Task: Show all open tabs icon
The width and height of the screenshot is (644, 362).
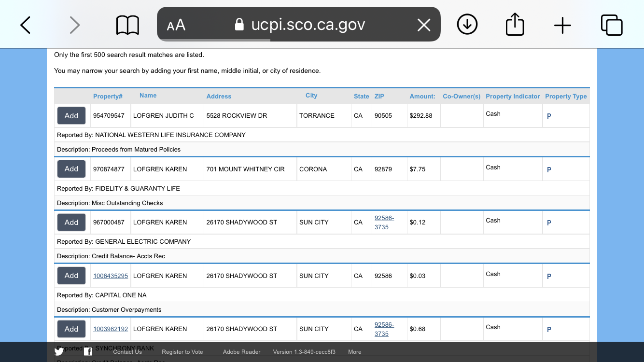Action: click(x=612, y=25)
